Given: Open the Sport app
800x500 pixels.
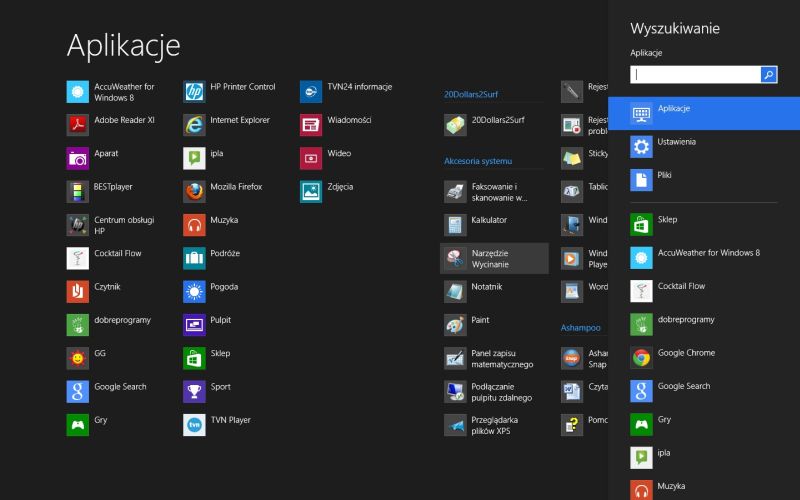Looking at the screenshot, I should tap(207, 391).
